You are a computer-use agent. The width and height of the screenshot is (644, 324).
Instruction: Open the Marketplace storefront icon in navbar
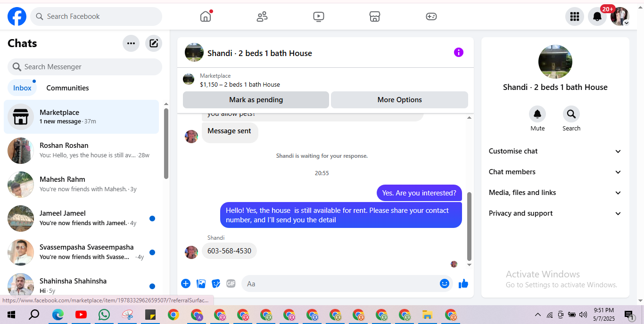tap(375, 16)
